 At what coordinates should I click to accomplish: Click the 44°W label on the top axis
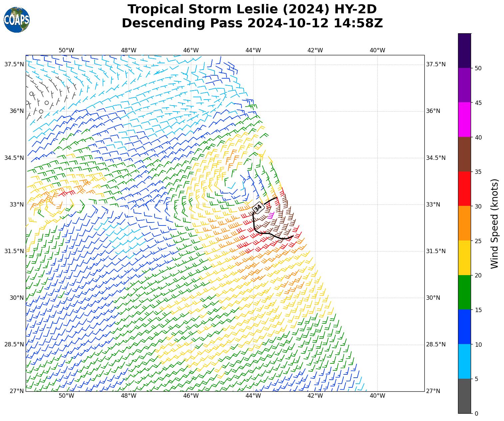coord(253,50)
